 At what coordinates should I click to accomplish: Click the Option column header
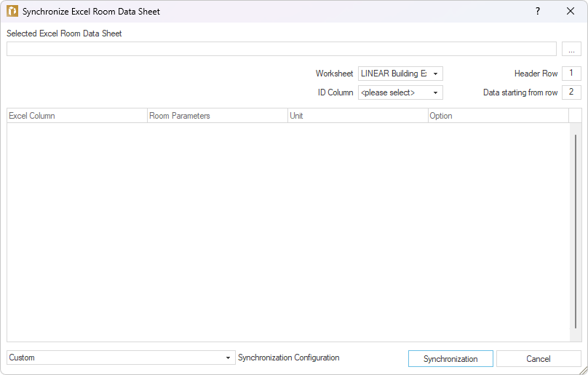pyautogui.click(x=498, y=116)
